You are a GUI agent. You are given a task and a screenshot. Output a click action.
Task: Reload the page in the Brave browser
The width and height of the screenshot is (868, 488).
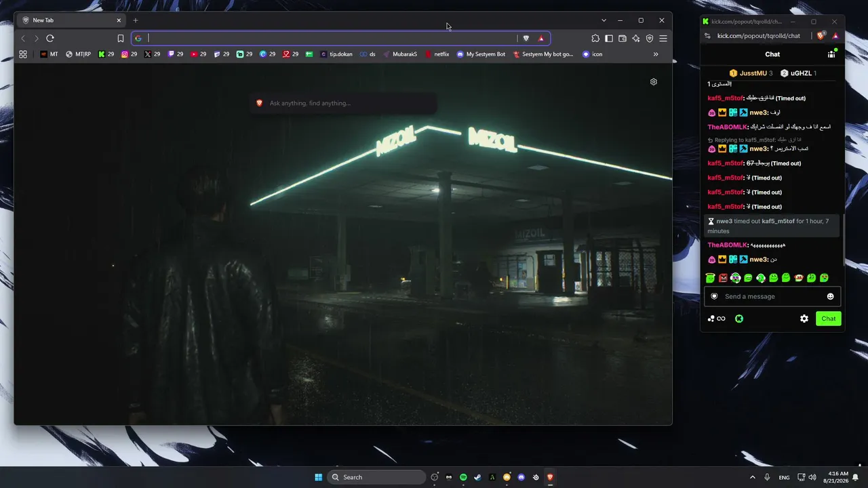point(50,39)
